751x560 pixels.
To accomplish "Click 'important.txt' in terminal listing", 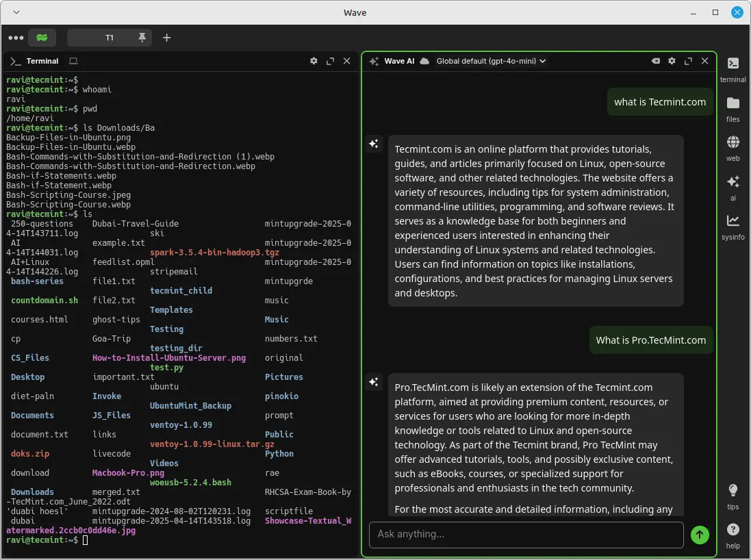I will click(123, 377).
